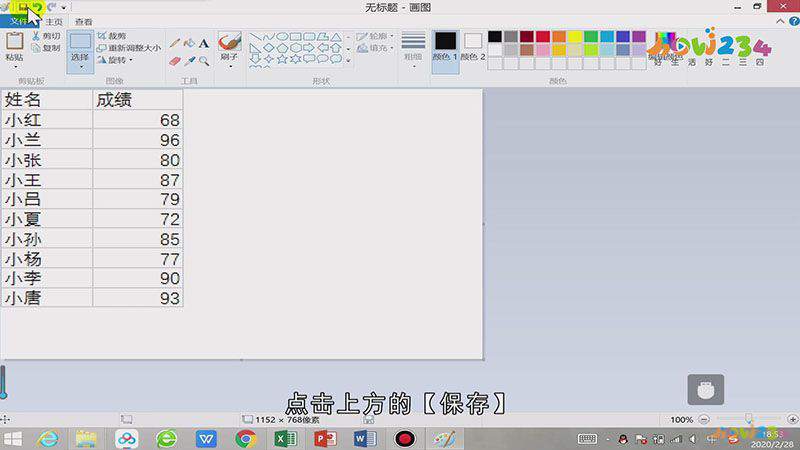Screen dimensions: 800x450
Task: Select the Text tool (A)
Action: point(204,43)
